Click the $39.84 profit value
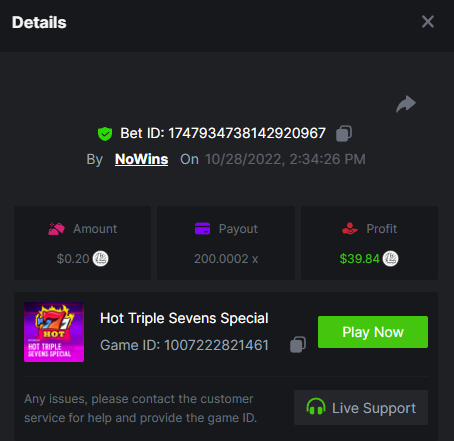This screenshot has height=441, width=454. pyautogui.click(x=359, y=259)
